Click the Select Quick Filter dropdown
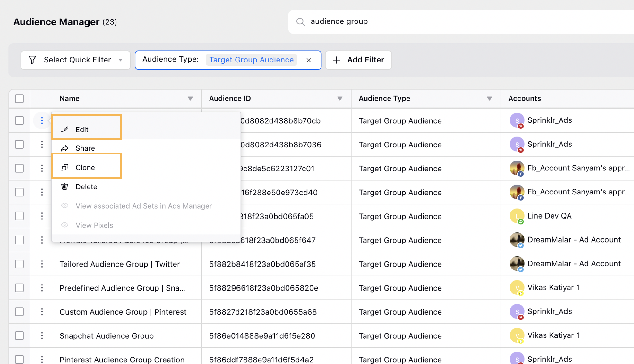634x364 pixels. (x=75, y=60)
